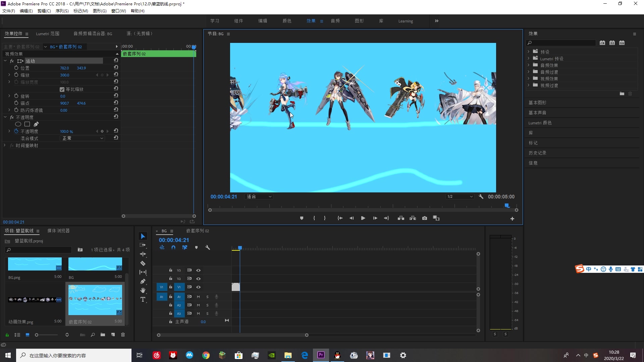Switch to the Media Browser tab
Viewport: 644px width, 362px height.
(x=58, y=231)
